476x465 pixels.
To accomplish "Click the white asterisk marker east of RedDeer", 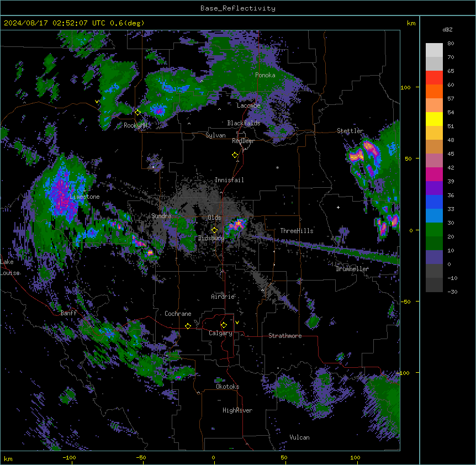I will coord(277,167).
